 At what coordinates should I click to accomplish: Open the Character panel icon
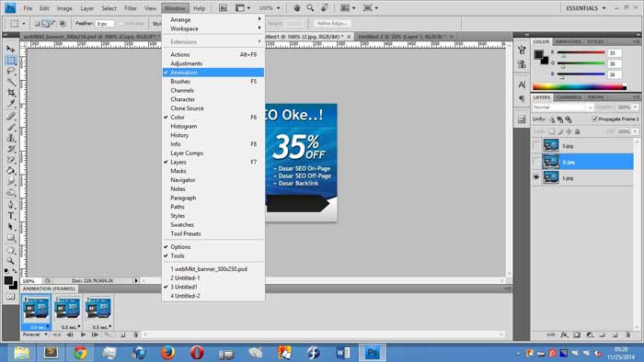[x=522, y=85]
